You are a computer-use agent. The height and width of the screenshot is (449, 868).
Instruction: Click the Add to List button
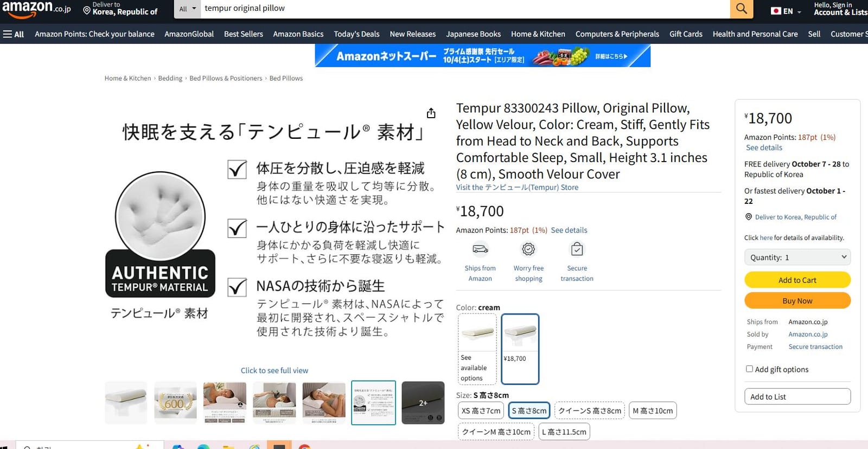tap(797, 396)
